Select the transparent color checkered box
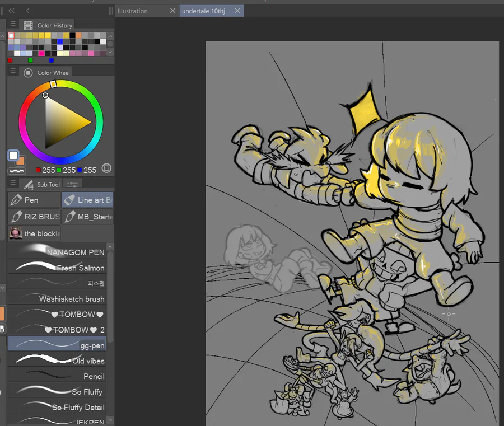 click(17, 171)
